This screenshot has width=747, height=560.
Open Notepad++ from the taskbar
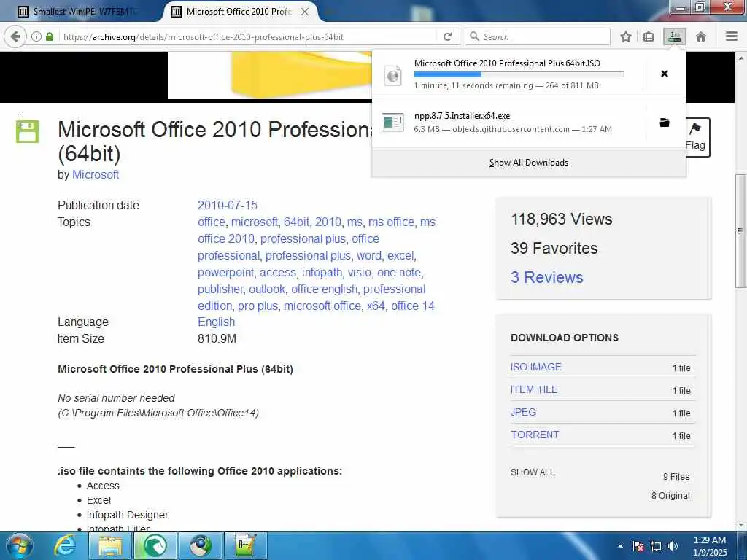(x=247, y=545)
